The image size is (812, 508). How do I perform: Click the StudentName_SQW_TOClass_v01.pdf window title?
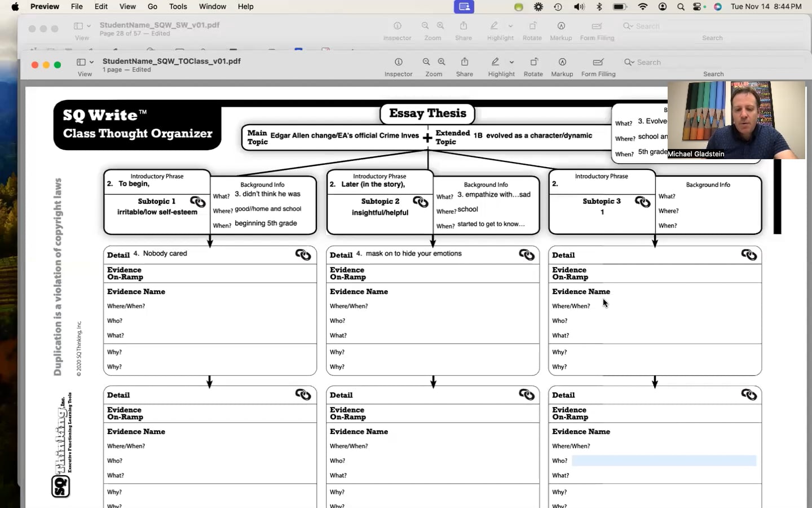click(171, 61)
